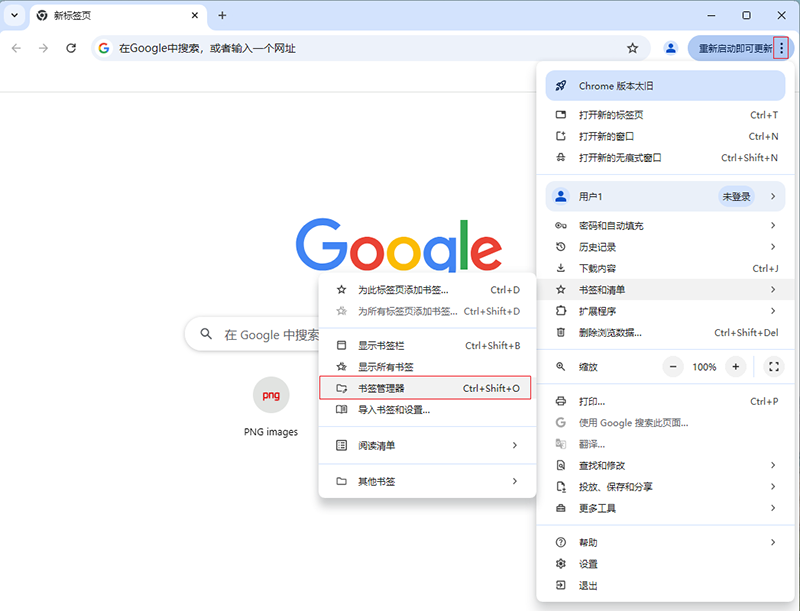Click the question mark 帮助 icon
This screenshot has width=800, height=611.
click(x=561, y=542)
